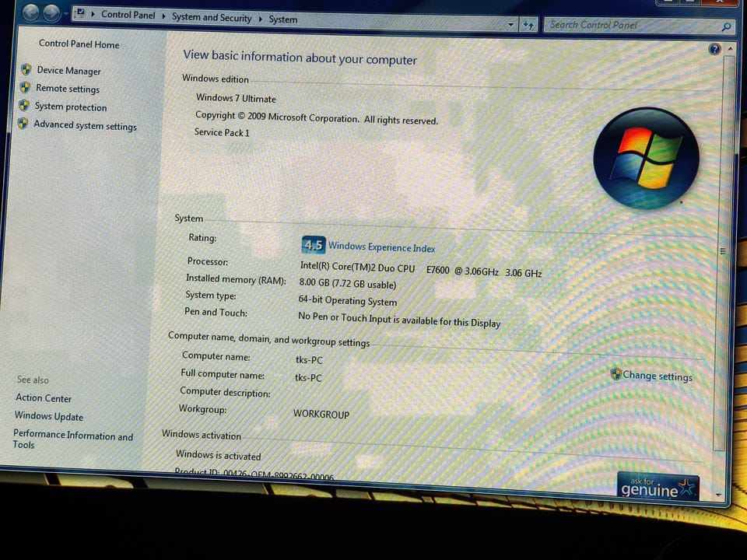
Task: Open Action Center link
Action: [x=44, y=397]
